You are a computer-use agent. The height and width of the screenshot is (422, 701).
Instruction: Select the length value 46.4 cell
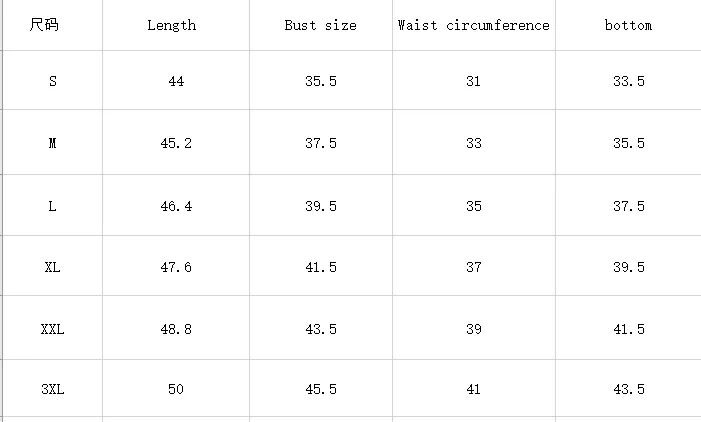176,206
